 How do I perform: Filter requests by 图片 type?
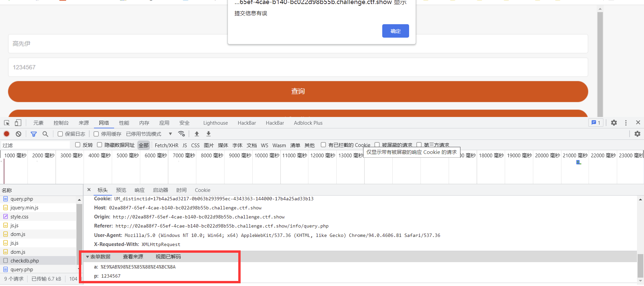coord(209,145)
